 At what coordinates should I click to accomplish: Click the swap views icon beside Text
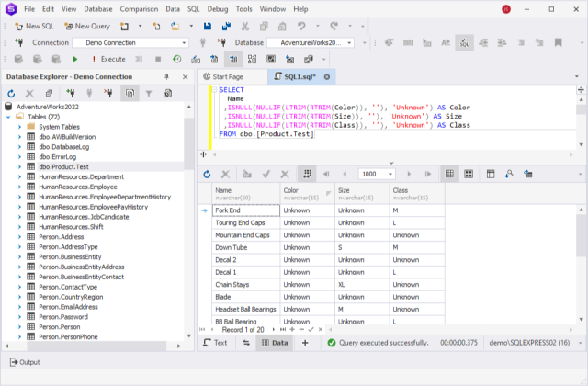[245, 342]
